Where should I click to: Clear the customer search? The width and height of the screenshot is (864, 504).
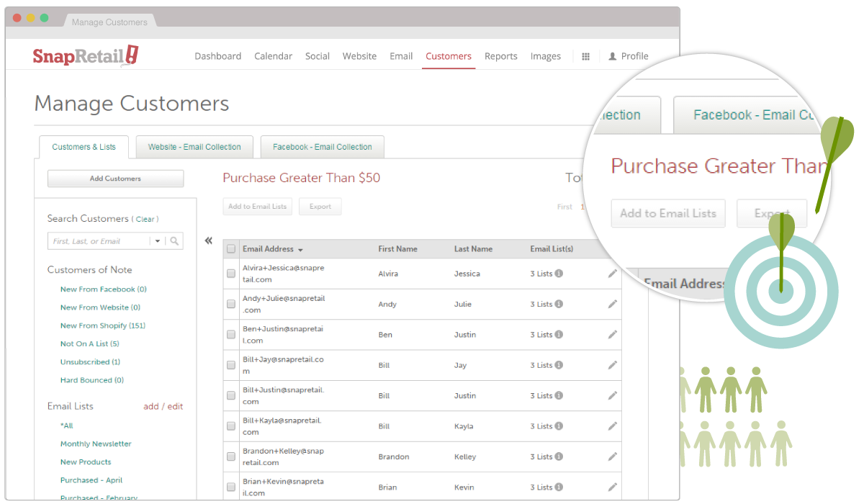146,219
